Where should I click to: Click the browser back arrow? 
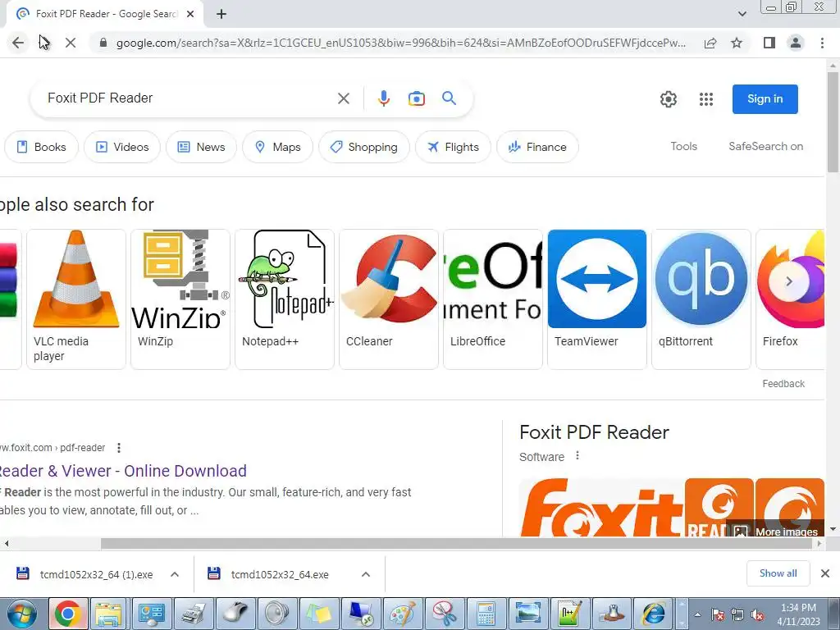click(x=18, y=43)
